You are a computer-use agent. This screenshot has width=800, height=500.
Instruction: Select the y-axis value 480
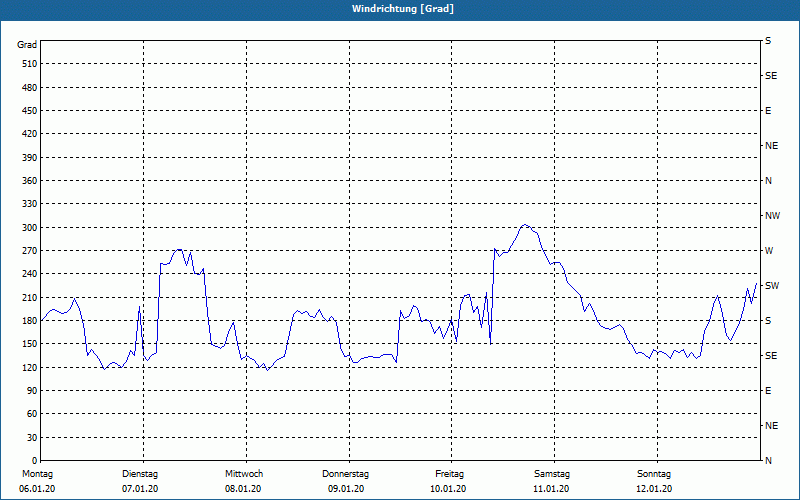(x=29, y=88)
